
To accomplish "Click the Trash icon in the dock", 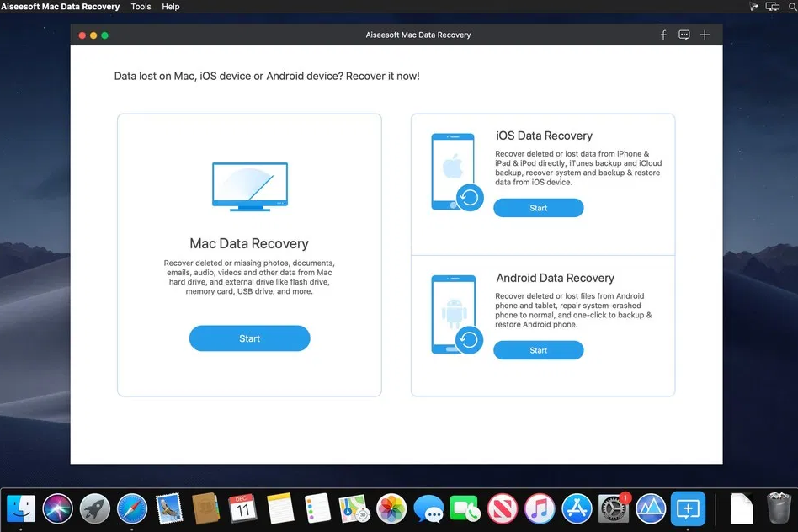I will pos(777,508).
